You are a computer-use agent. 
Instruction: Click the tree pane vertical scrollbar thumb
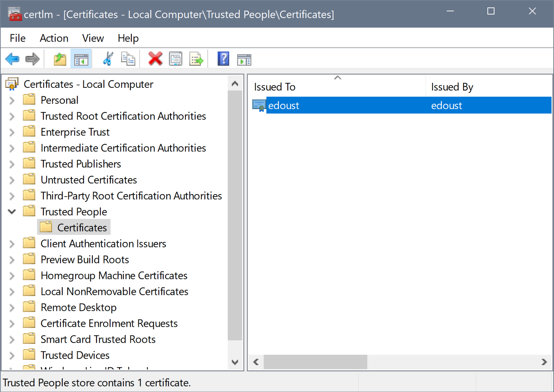click(x=235, y=216)
